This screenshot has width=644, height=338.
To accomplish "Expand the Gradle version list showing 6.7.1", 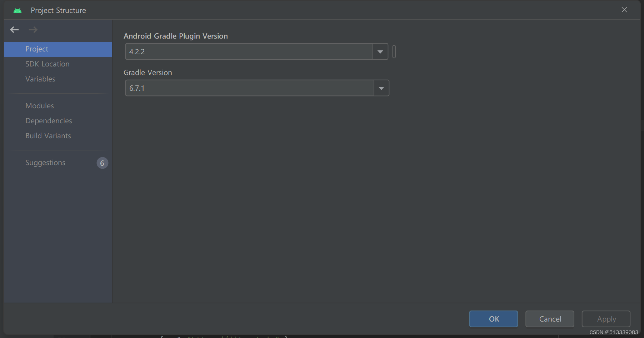I will [x=381, y=88].
